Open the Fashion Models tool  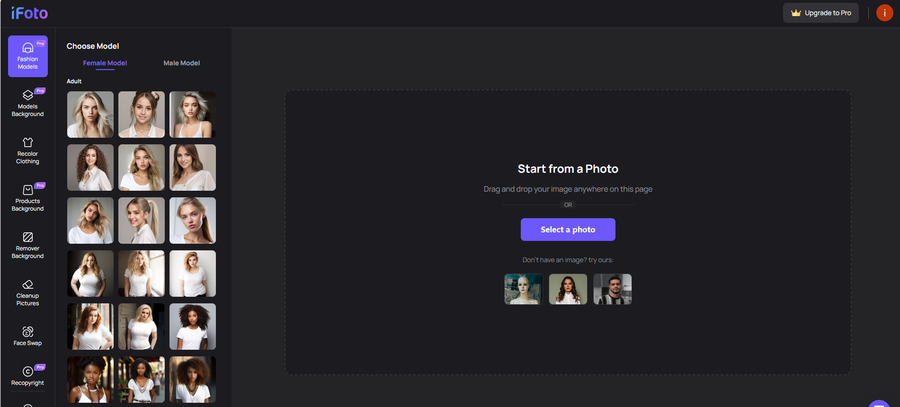(28, 56)
